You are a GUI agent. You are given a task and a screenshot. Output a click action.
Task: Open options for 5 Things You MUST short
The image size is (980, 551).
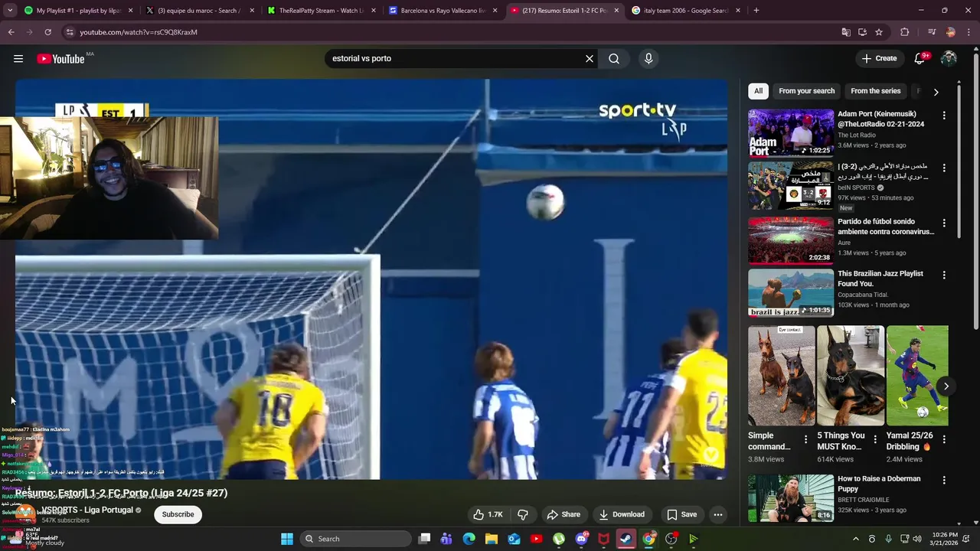pos(875,439)
